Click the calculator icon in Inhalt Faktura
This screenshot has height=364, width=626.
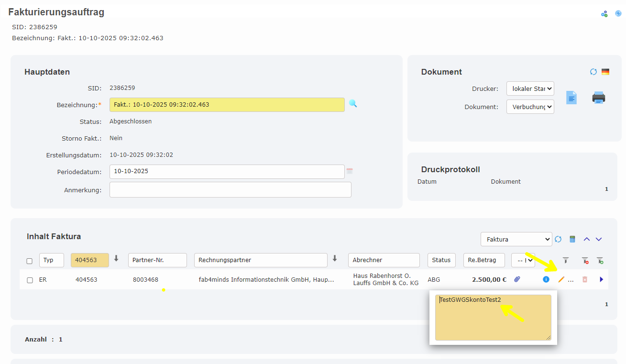[x=572, y=239]
